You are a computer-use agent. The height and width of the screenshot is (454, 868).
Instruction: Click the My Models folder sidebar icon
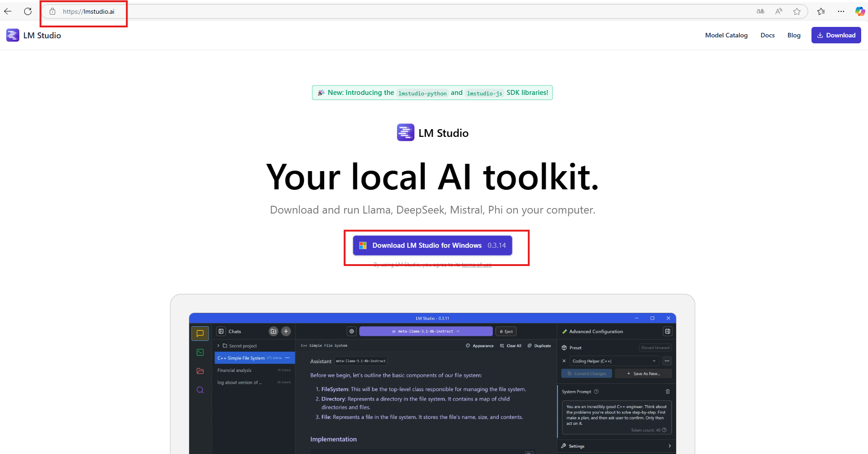pyautogui.click(x=200, y=371)
